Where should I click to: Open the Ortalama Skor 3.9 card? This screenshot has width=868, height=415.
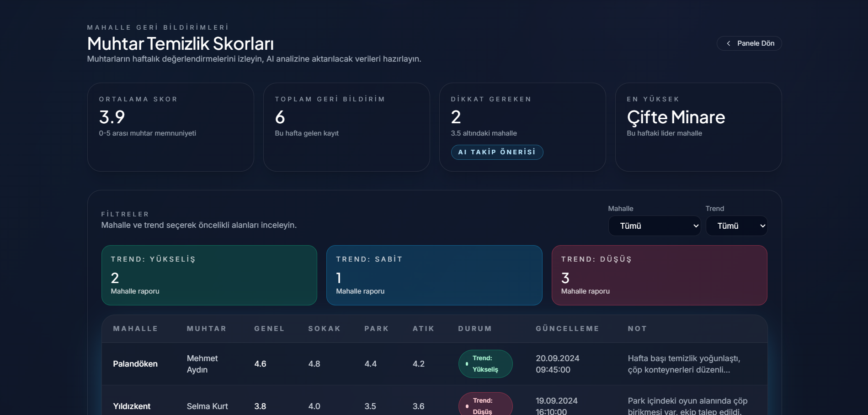point(170,127)
